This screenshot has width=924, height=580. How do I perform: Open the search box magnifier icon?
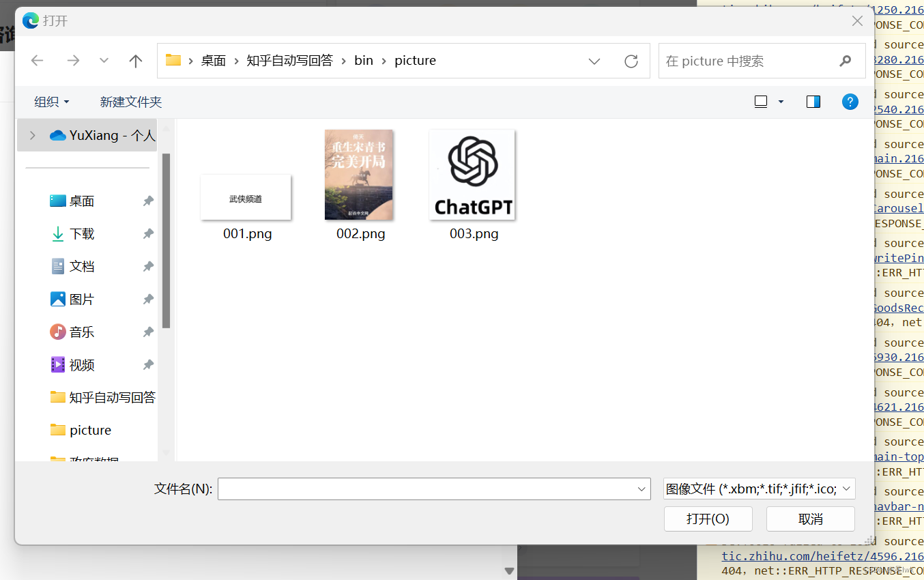(846, 61)
